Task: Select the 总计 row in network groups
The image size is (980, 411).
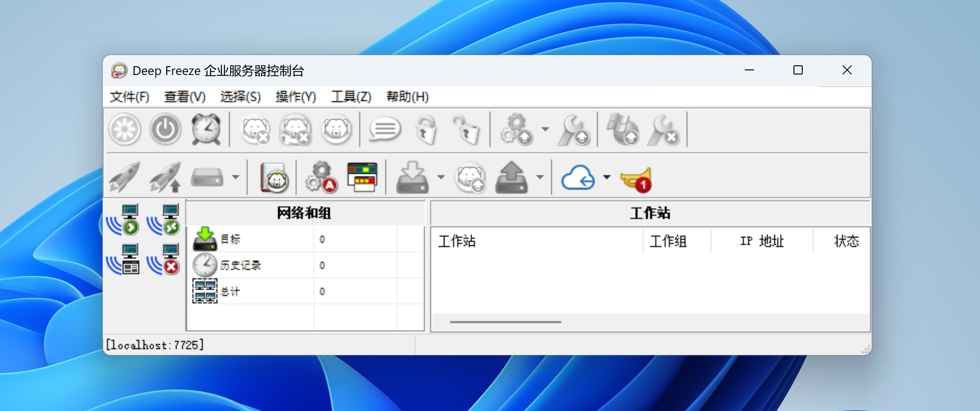Action: [305, 291]
